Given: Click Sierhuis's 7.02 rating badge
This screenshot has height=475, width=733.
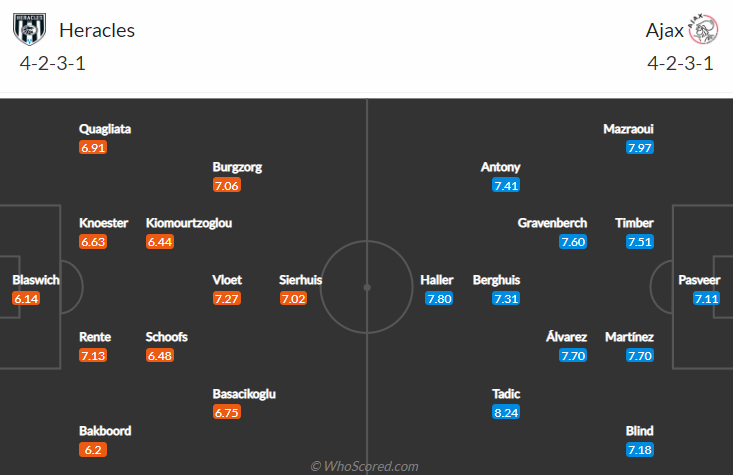Looking at the screenshot, I should (293, 298).
